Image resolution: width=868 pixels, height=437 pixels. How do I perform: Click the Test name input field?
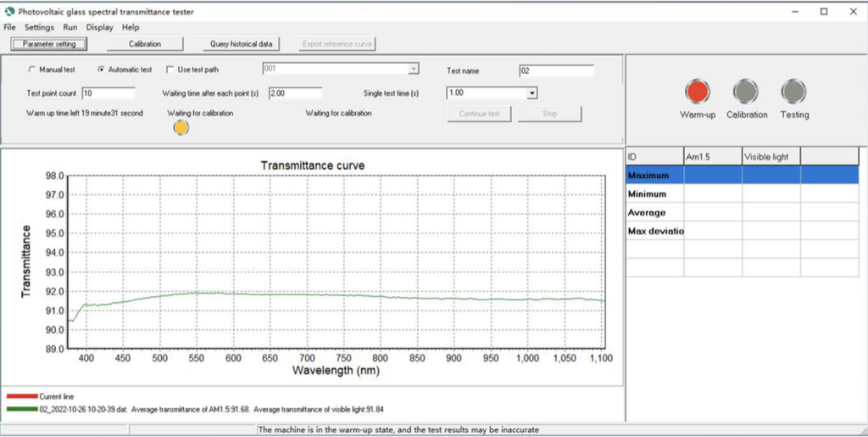[x=555, y=70]
